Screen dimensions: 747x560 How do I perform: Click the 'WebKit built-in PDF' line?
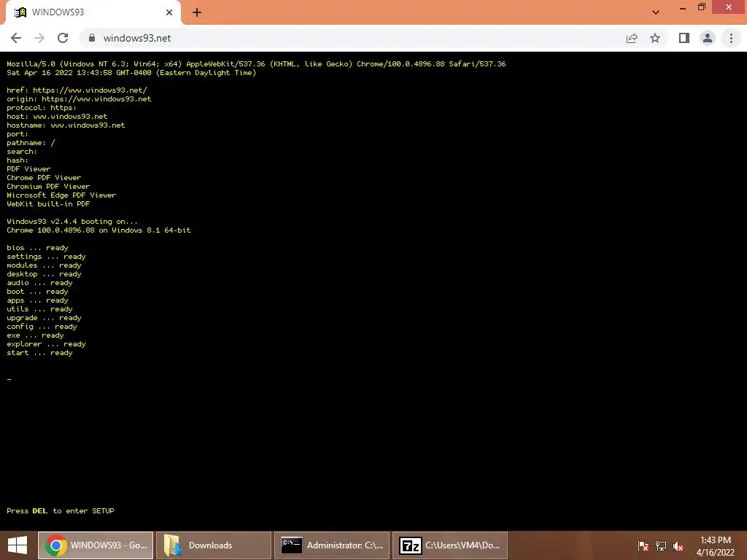click(49, 204)
